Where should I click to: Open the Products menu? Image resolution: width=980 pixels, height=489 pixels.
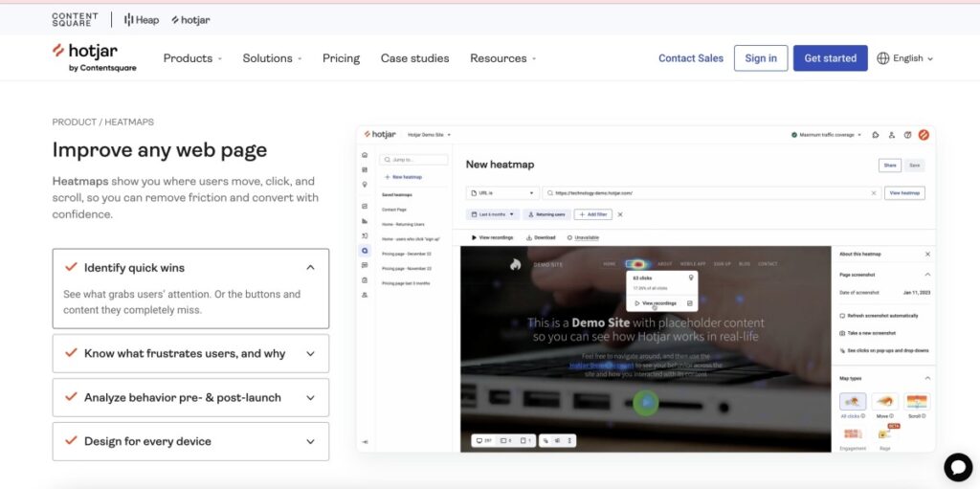point(192,58)
